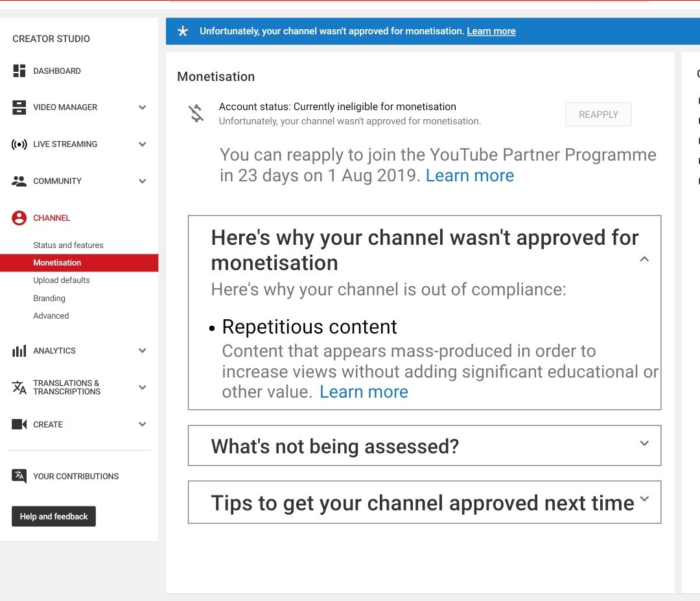Image resolution: width=700 pixels, height=601 pixels.
Task: Click the Help and feedback button
Action: coord(54,516)
